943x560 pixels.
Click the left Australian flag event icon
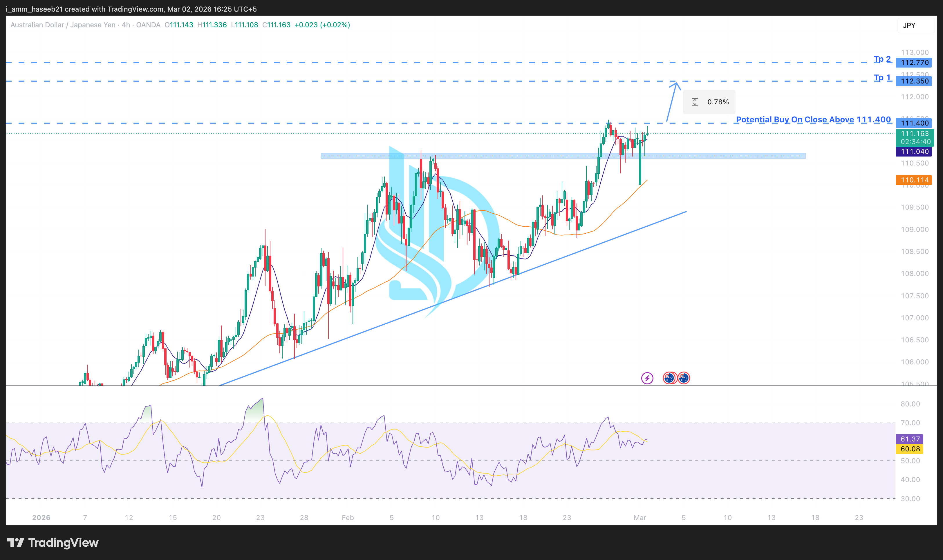pos(669,378)
